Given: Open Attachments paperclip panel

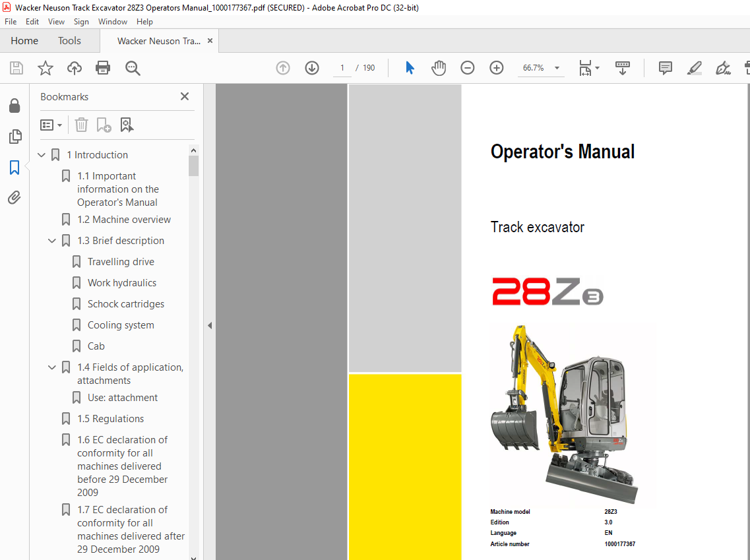Looking at the screenshot, I should [15, 197].
